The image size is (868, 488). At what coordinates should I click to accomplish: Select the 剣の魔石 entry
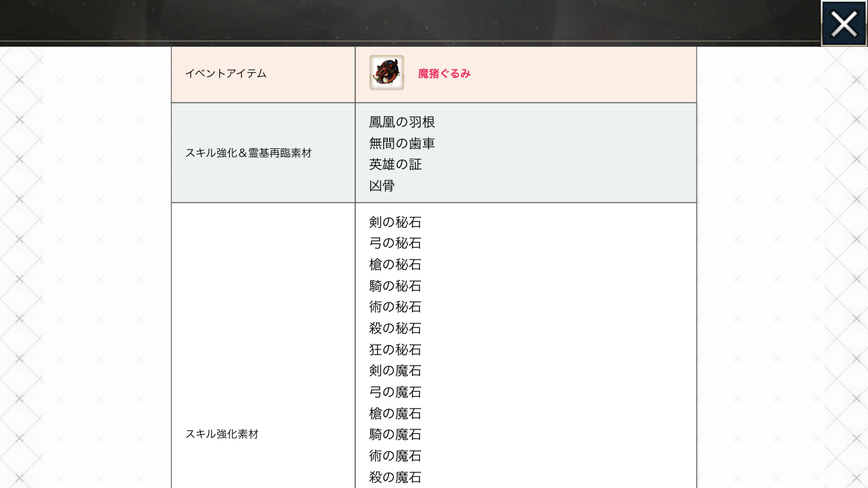click(x=395, y=371)
